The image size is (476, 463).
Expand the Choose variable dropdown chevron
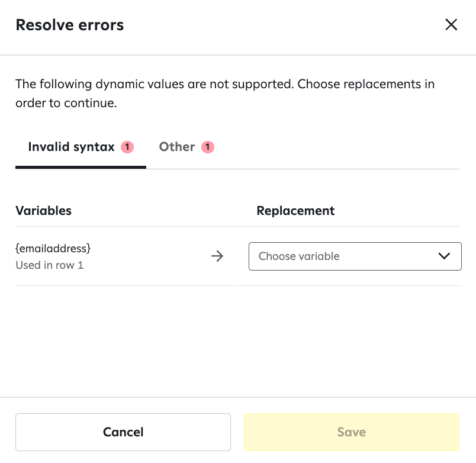tap(444, 256)
